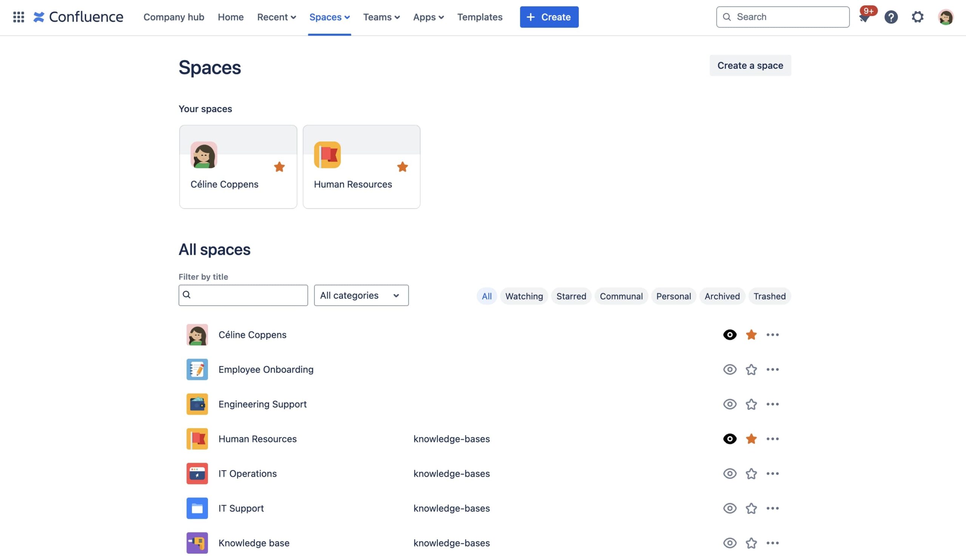Click Create a space button

pyautogui.click(x=750, y=65)
